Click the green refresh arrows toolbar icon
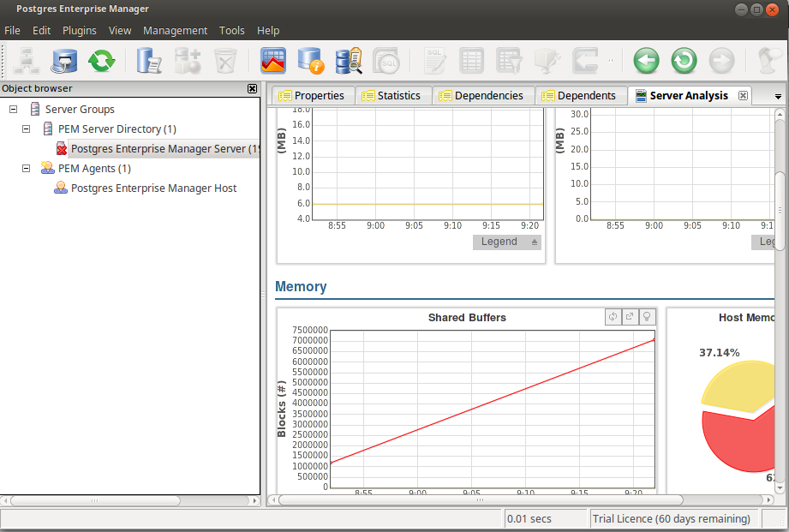789x532 pixels. point(102,61)
